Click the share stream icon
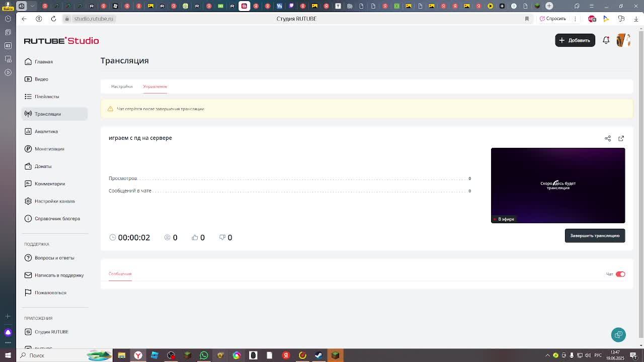644x362 pixels. coord(608,138)
